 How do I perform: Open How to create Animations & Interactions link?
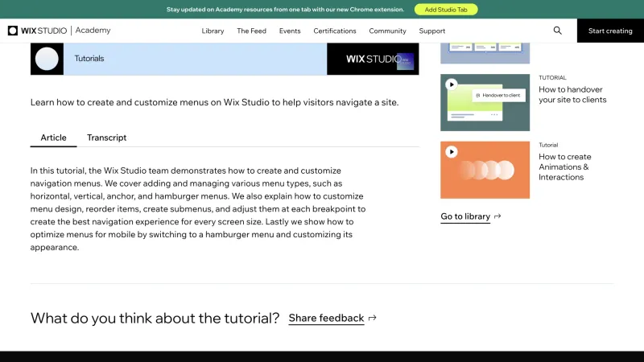(565, 167)
